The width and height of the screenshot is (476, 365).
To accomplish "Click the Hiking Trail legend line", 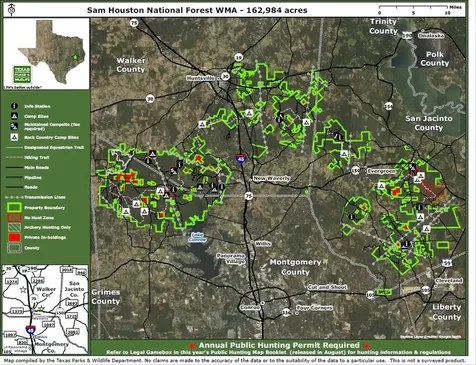I will [x=14, y=157].
